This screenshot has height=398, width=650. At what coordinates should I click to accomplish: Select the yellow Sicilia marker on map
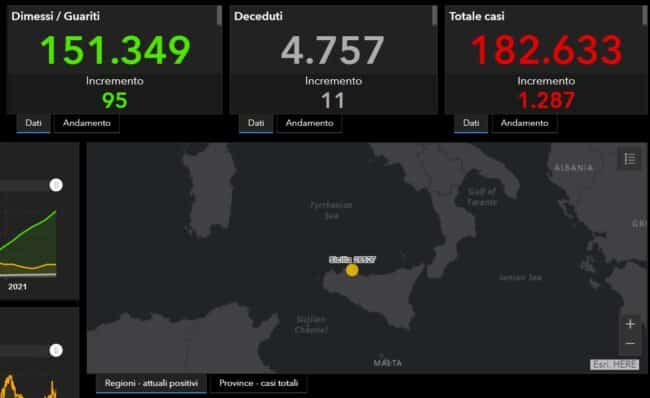point(352,270)
